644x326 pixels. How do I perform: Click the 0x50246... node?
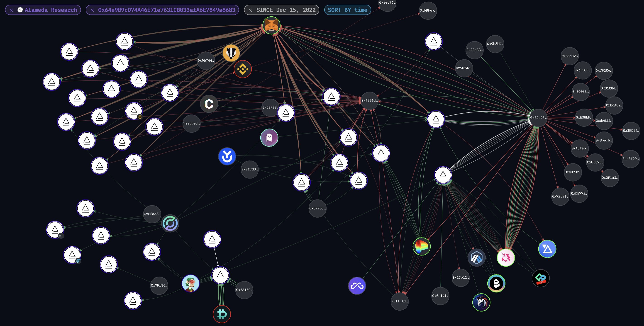coord(464,68)
